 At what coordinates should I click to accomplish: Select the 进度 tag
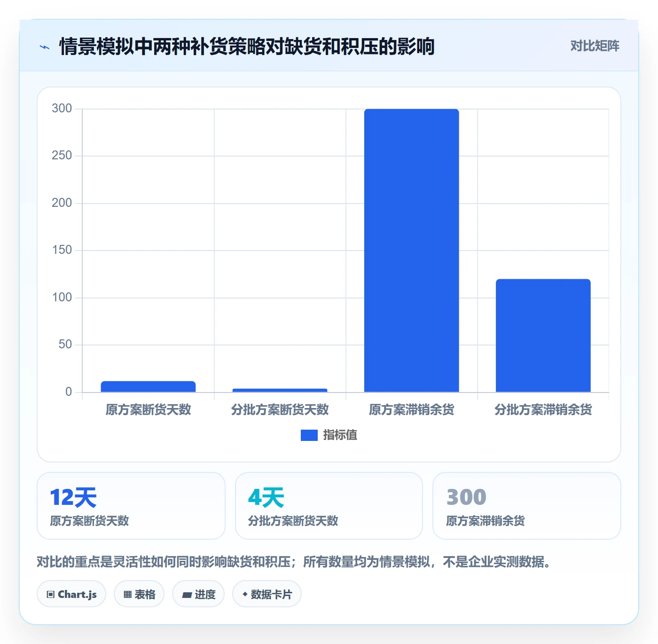pos(198,594)
